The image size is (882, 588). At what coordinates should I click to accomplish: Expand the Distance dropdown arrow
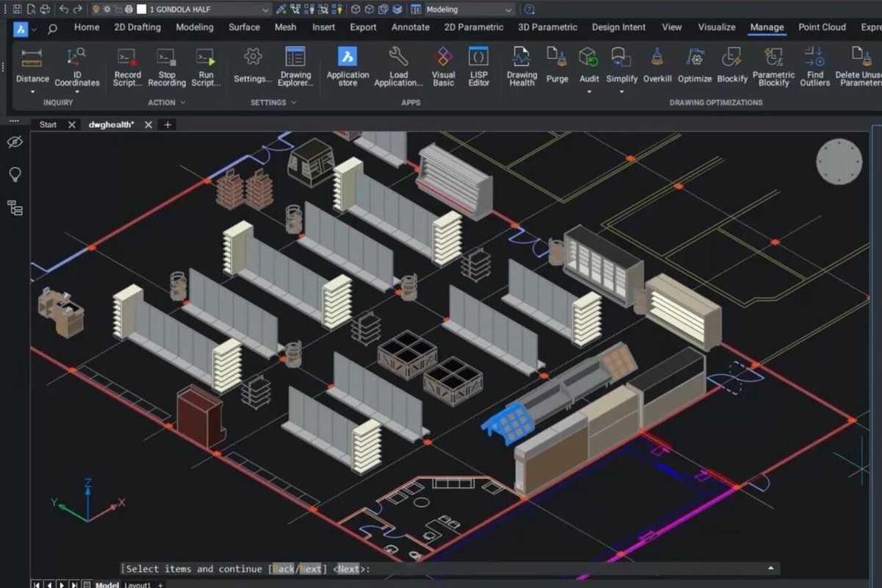click(32, 92)
